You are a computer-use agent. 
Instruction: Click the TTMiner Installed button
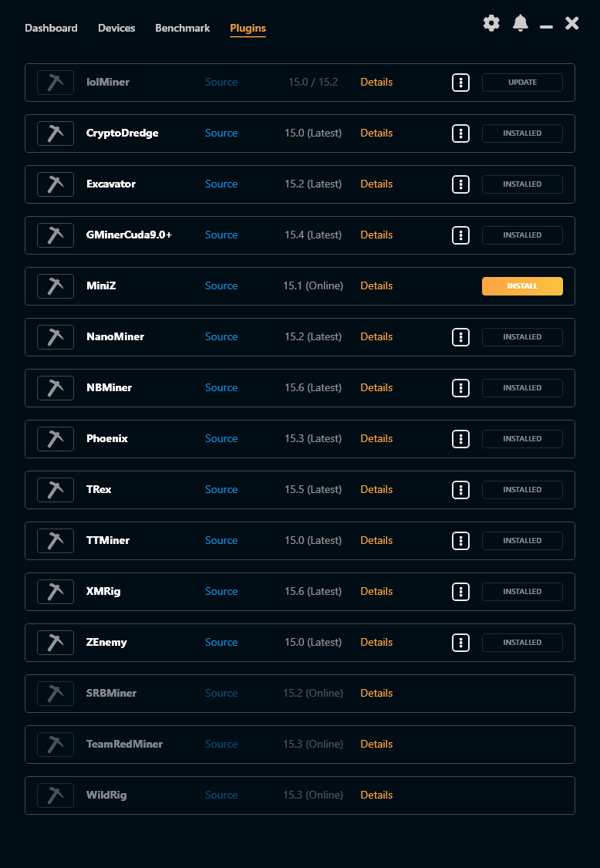[x=522, y=541]
